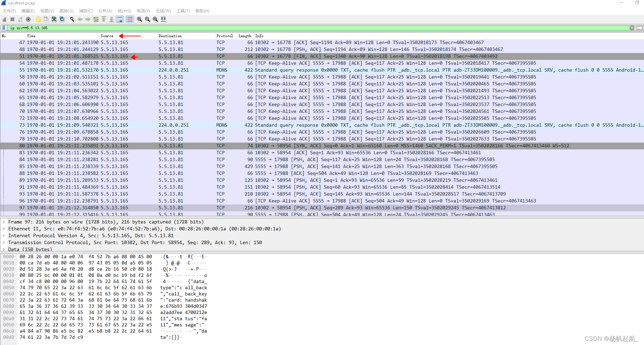Viewport: 644px width, 345px height.
Task: Expand the Ethernet II section
Action: [x=4, y=229]
